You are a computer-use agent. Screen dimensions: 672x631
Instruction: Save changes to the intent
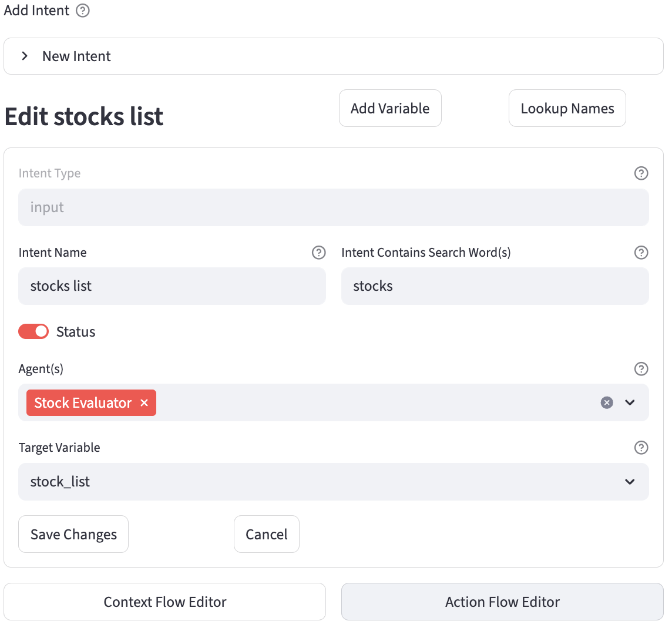point(73,534)
